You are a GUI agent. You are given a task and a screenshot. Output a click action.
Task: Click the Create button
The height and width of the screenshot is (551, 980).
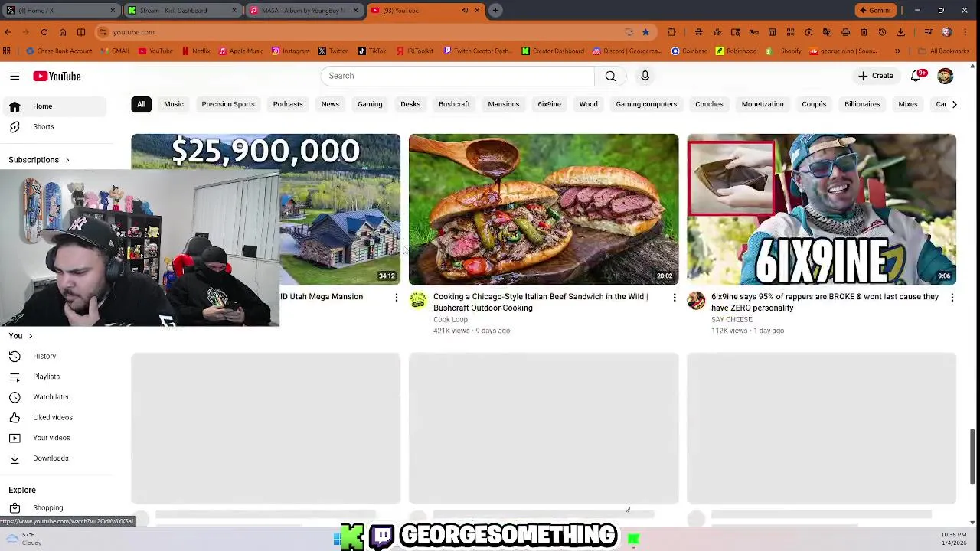875,76
